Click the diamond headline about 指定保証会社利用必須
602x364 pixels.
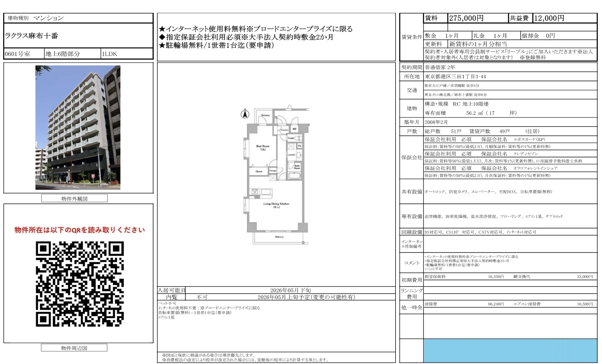(246, 37)
